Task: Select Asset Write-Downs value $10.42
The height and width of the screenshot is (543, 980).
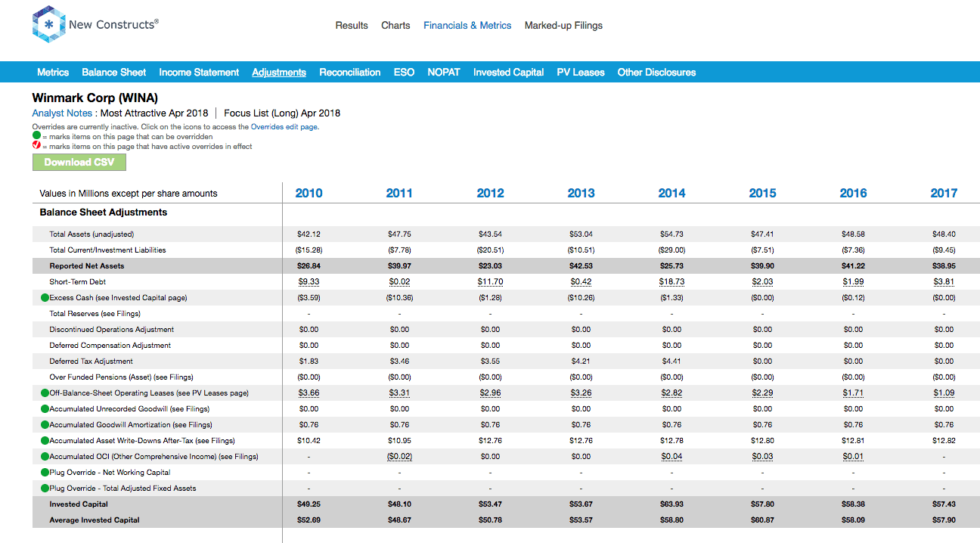Action: 309,441
